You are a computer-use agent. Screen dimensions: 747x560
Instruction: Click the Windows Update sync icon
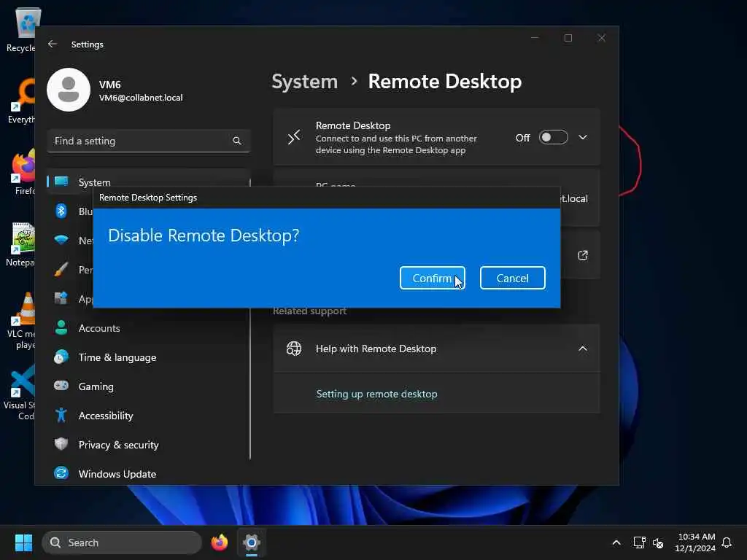61,473
